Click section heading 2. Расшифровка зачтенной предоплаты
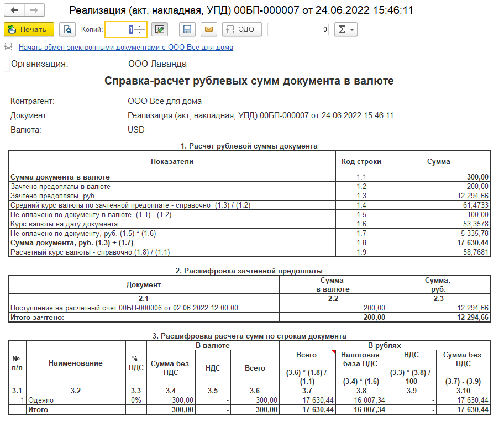The image size is (504, 422). [249, 271]
